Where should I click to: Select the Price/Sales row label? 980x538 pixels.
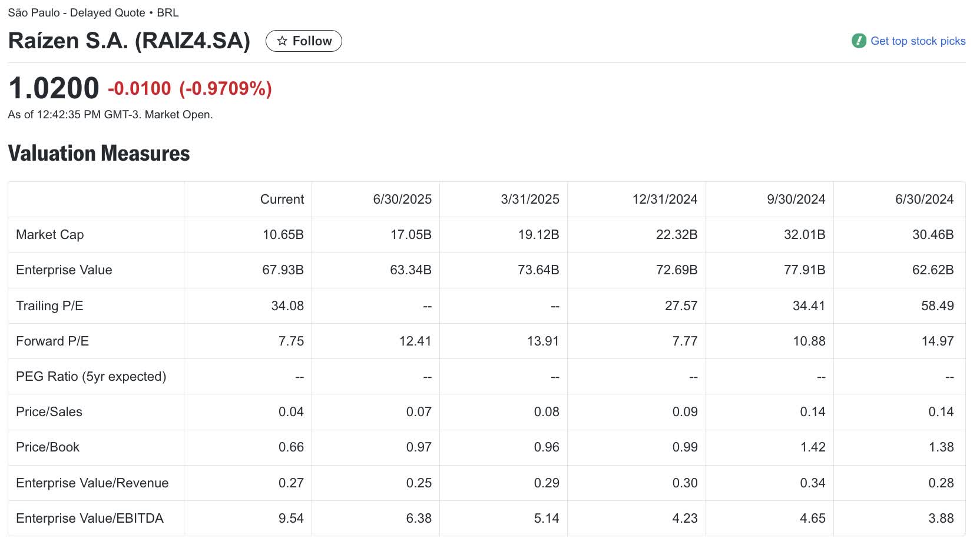[49, 412]
